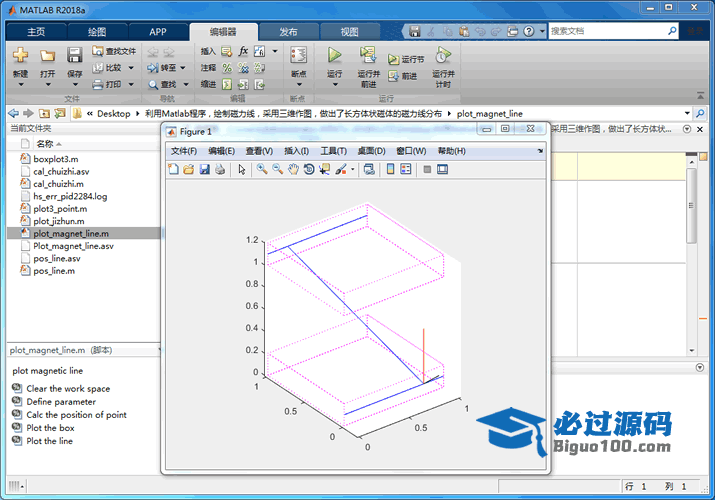Select boxplot3.m in the file list
This screenshot has height=500, width=715.
pos(56,159)
